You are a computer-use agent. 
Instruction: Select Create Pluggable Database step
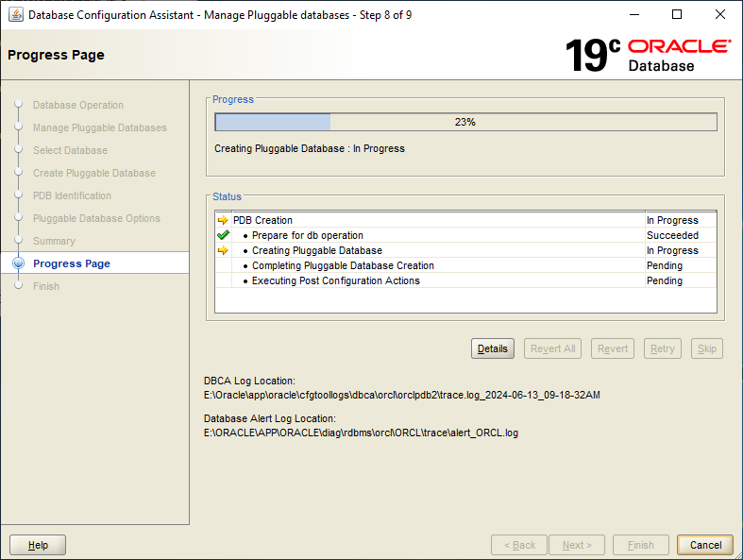(94, 173)
